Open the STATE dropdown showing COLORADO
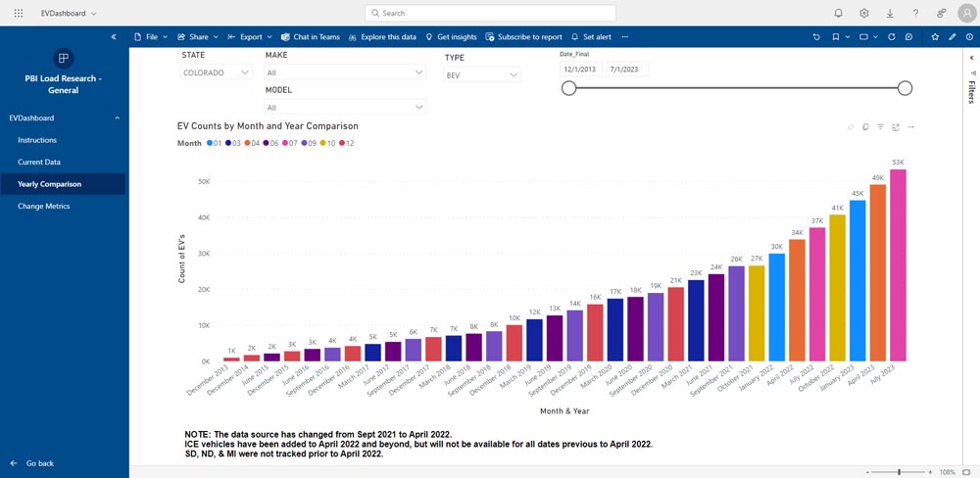The height and width of the screenshot is (478, 980). 218,73
